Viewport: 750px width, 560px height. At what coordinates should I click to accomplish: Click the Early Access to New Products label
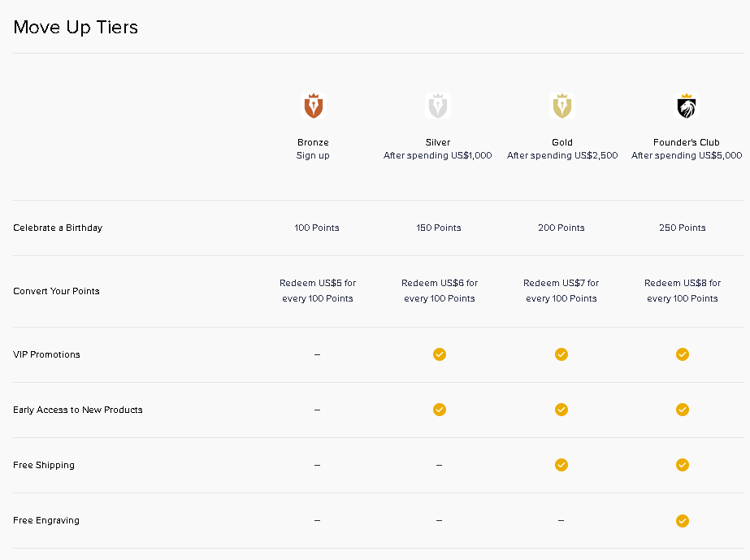[x=77, y=410]
